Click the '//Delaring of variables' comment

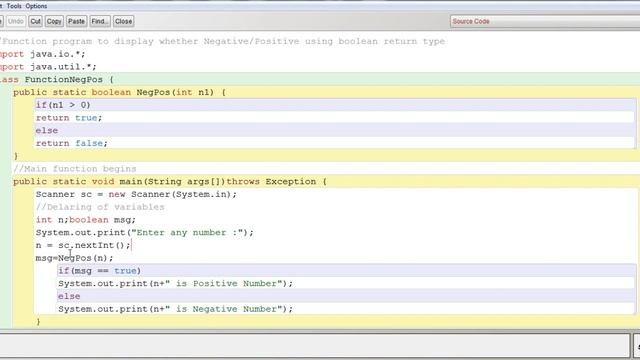100,207
